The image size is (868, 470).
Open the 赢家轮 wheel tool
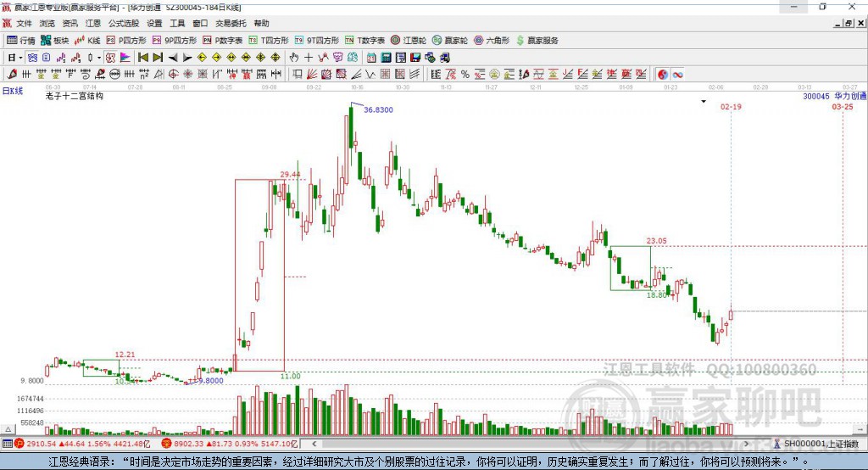pyautogui.click(x=450, y=41)
